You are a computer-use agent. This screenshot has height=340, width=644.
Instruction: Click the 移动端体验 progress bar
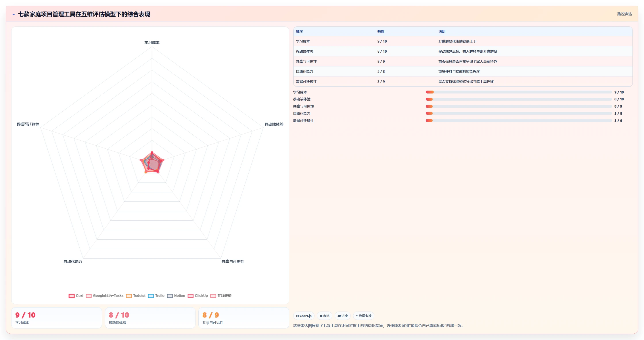coord(519,99)
